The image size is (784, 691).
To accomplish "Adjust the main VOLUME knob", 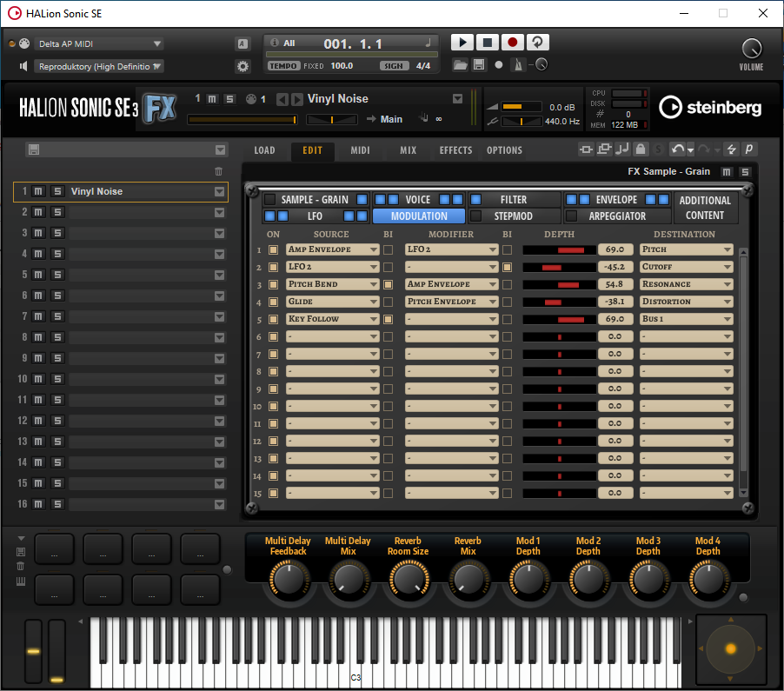I will pos(752,49).
